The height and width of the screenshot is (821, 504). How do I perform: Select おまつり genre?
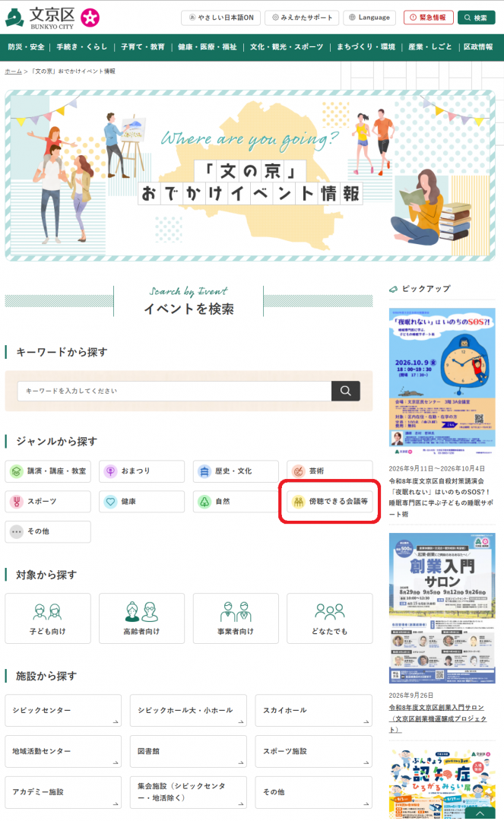pos(142,471)
